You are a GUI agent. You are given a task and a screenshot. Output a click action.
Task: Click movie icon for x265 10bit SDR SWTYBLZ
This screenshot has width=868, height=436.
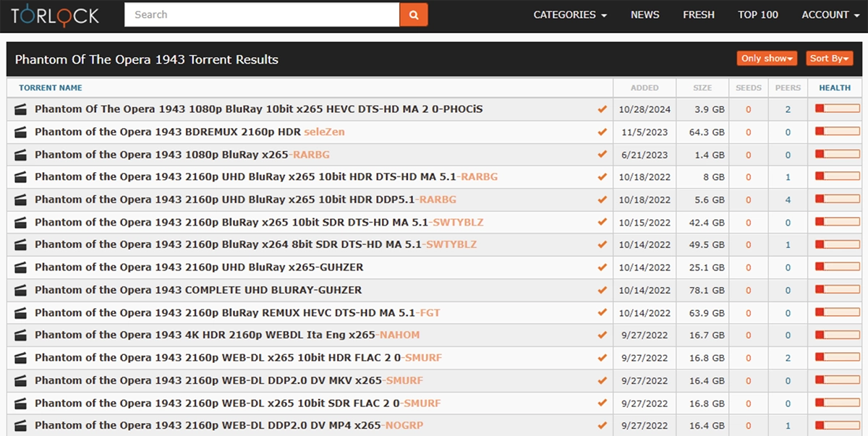click(x=21, y=222)
